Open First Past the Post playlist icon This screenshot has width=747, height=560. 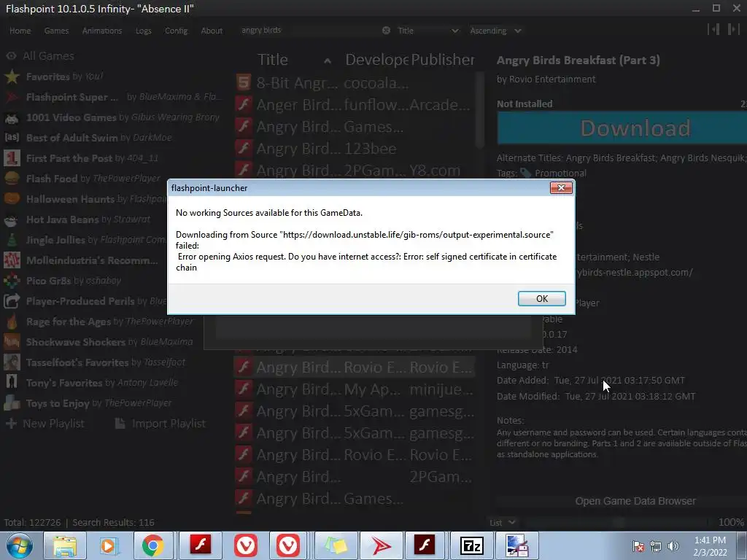click(x=12, y=158)
